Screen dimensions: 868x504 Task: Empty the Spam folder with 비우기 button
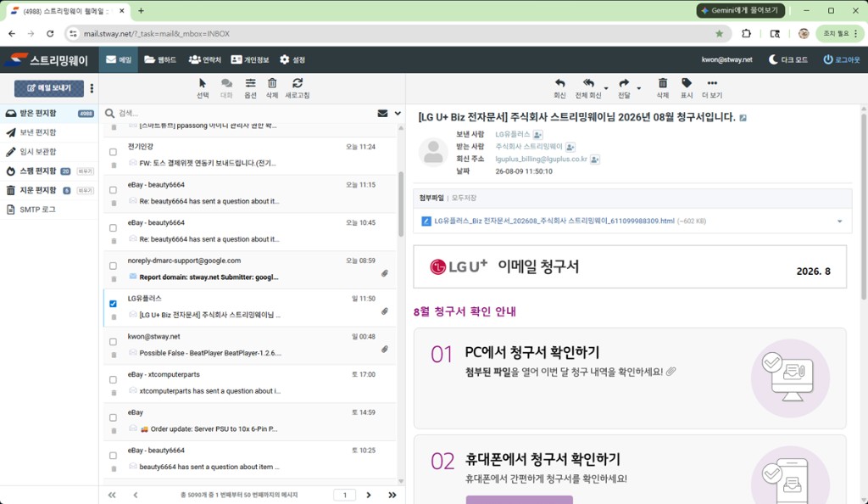[86, 171]
